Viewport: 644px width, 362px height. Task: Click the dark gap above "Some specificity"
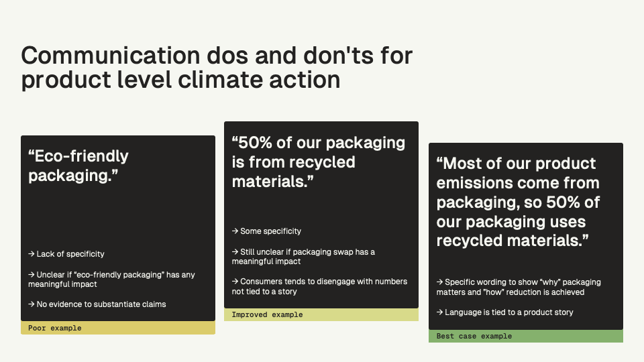click(321, 208)
